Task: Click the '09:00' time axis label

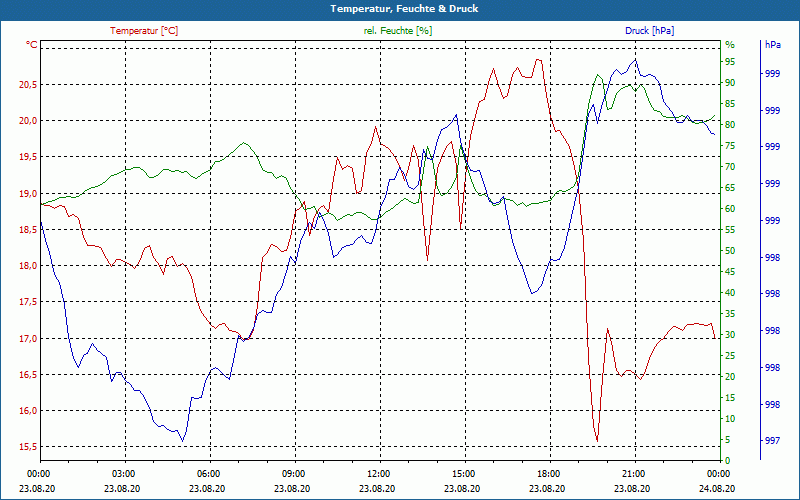Action: pos(293,473)
